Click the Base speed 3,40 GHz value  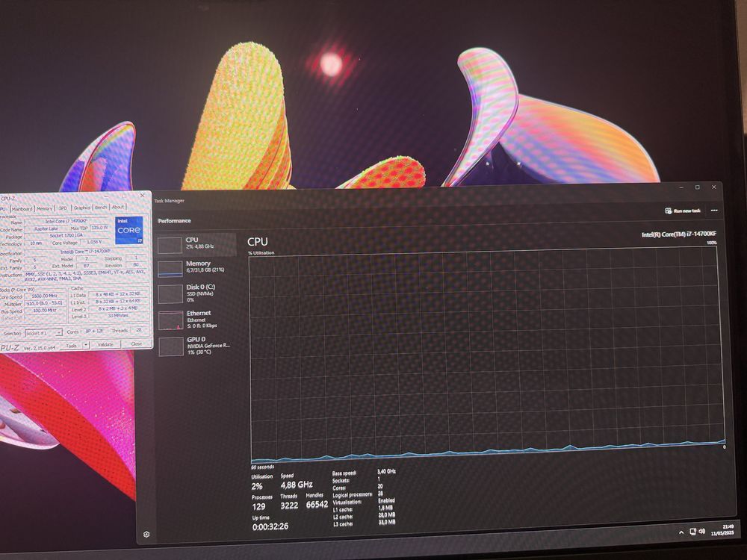click(386, 471)
